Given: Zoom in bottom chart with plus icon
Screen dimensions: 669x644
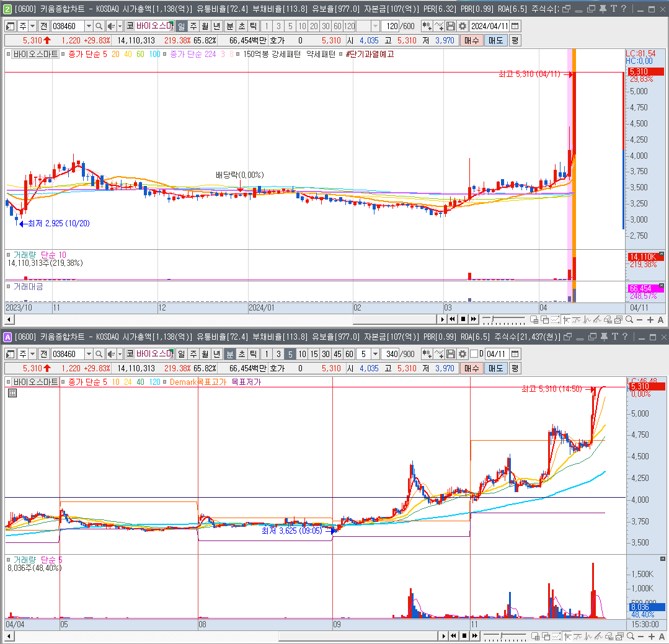Looking at the screenshot, I should (x=652, y=637).
